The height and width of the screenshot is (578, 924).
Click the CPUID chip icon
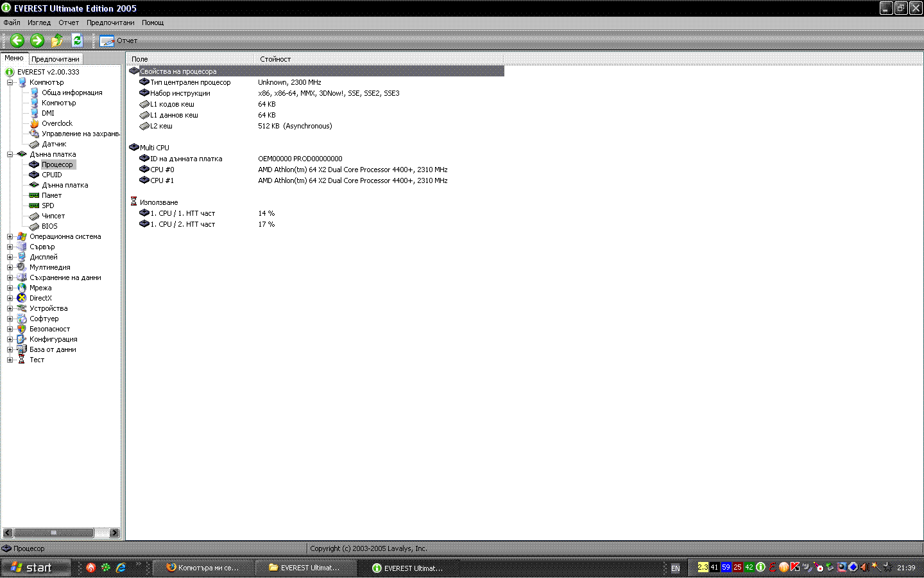(35, 175)
